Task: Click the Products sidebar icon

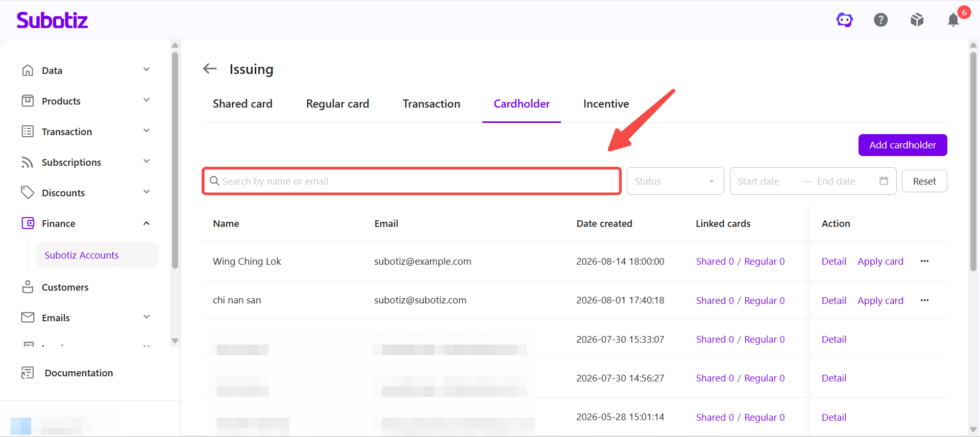Action: pos(28,101)
